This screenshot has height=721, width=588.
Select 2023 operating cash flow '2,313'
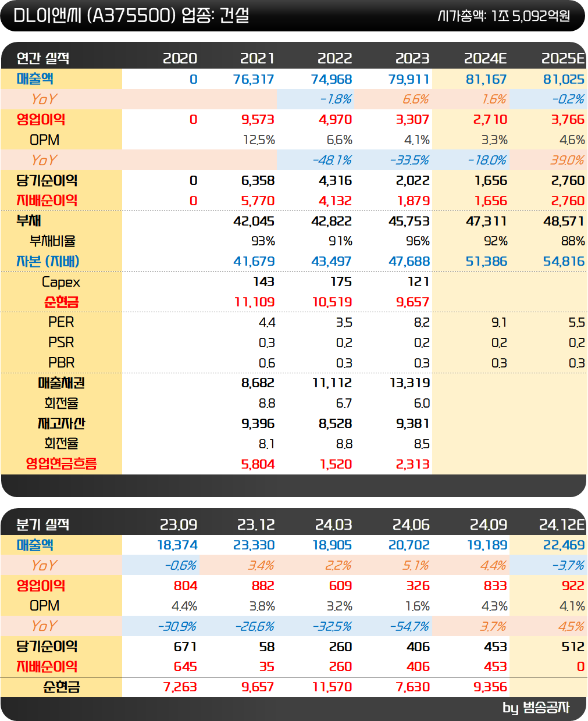coord(413,464)
